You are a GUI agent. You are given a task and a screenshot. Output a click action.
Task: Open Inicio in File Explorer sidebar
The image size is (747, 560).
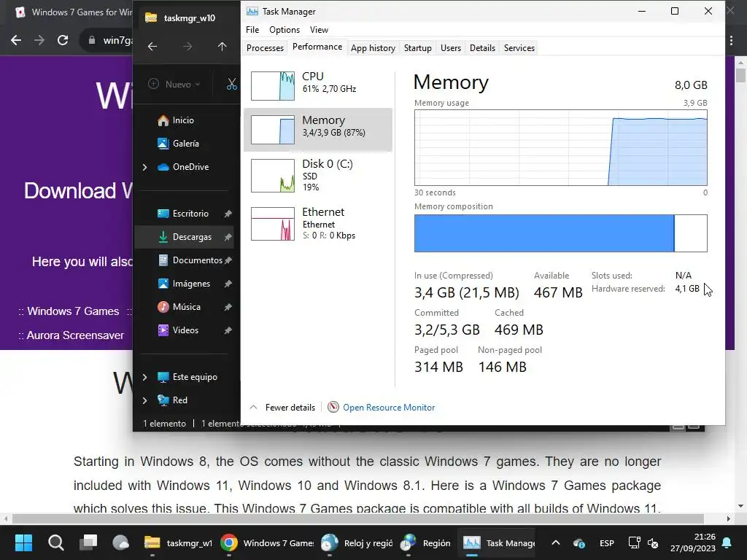pyautogui.click(x=183, y=120)
